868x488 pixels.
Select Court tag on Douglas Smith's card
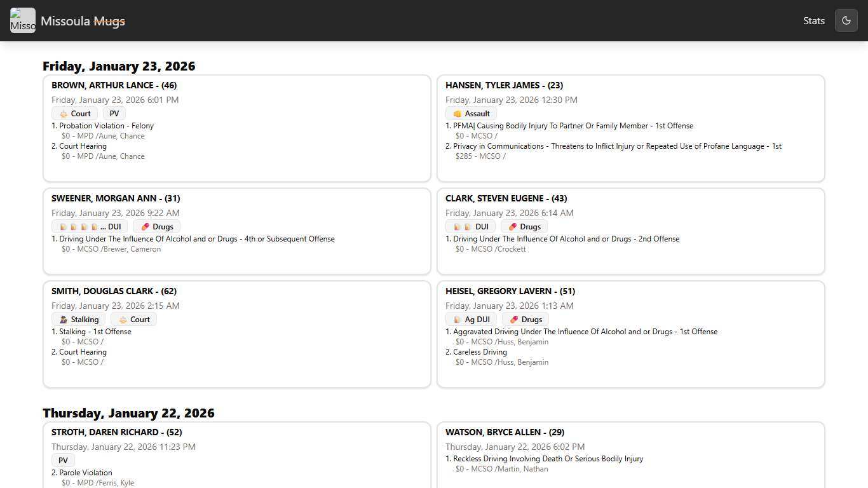[133, 320]
